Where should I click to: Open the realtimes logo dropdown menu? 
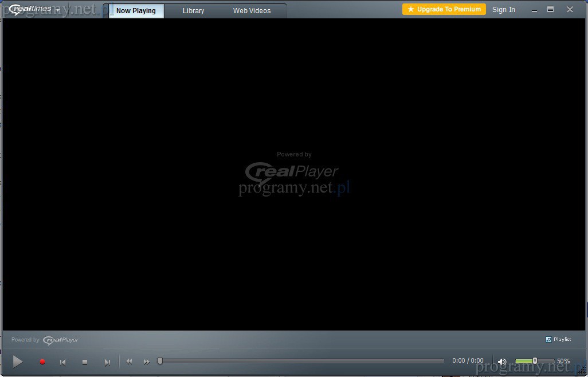(58, 10)
